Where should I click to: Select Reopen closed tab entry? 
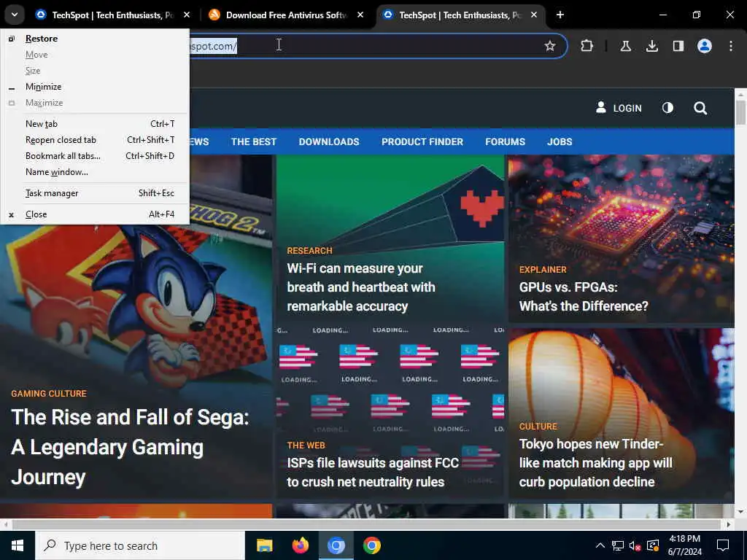[95, 140]
